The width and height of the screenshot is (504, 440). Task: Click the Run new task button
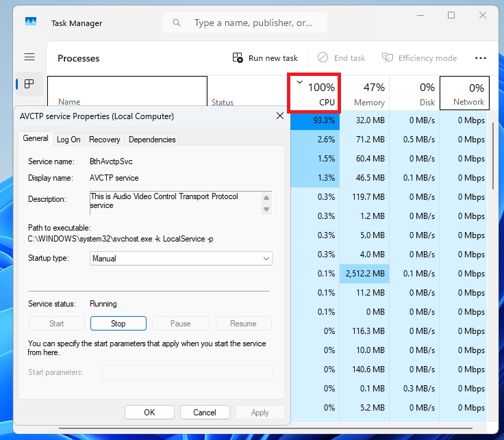tap(265, 58)
